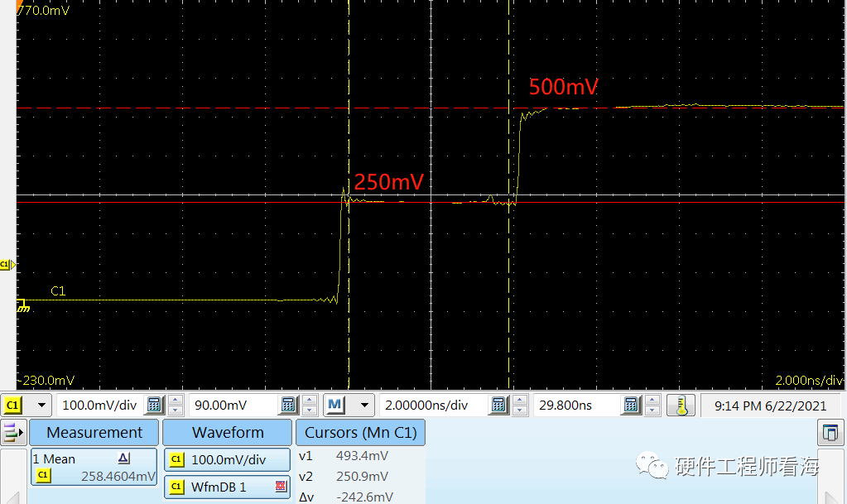Click the 100.0mV/div vertical scale field
The height and width of the screenshot is (504, 847).
pyautogui.click(x=99, y=406)
